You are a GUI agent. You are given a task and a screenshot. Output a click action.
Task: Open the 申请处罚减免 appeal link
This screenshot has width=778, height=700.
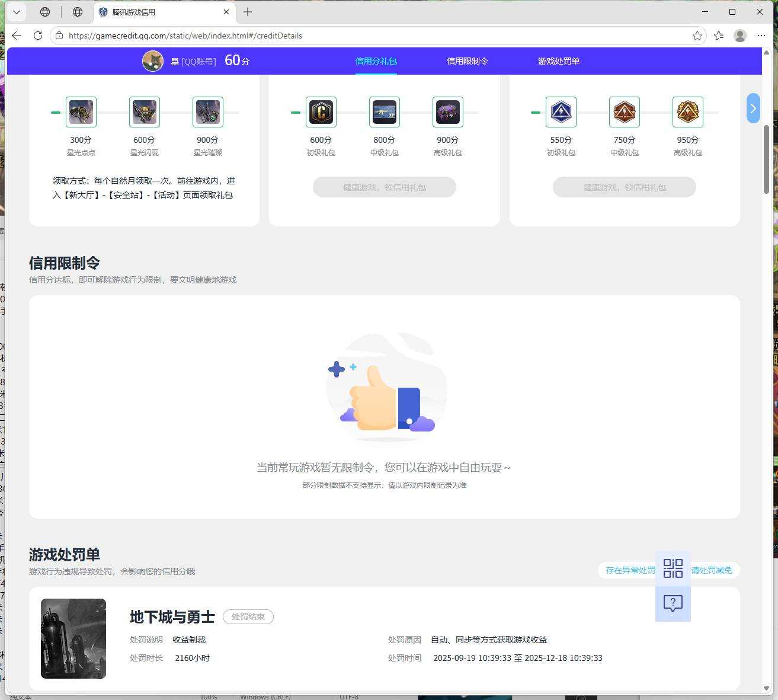pyautogui.click(x=669, y=570)
